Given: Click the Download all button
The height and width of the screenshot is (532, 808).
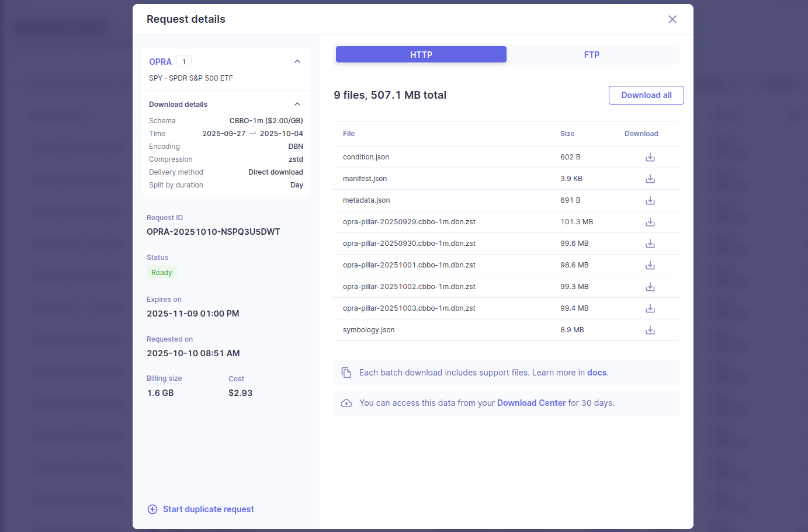Looking at the screenshot, I should [646, 95].
